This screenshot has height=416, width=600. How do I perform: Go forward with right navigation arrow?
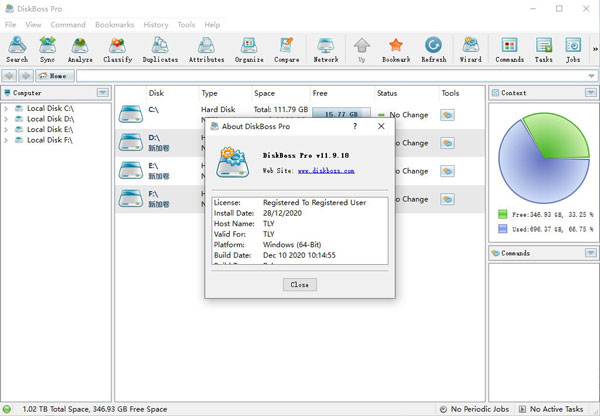click(26, 76)
